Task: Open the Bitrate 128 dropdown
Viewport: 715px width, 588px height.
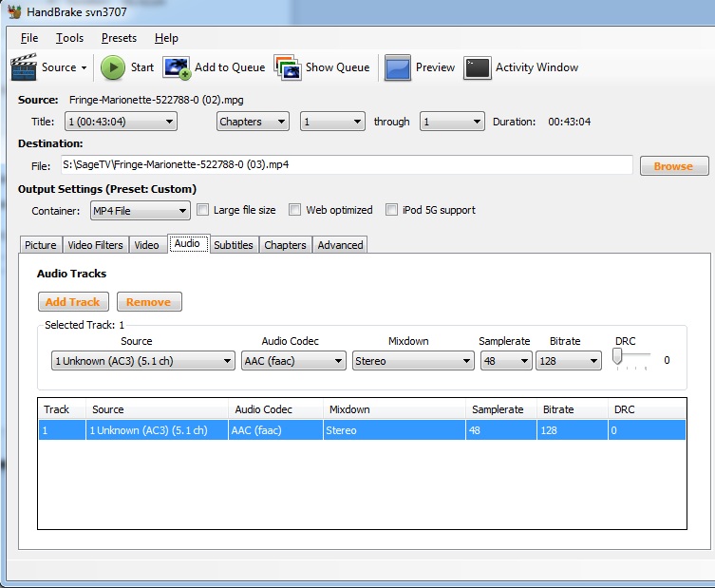Action: (569, 361)
